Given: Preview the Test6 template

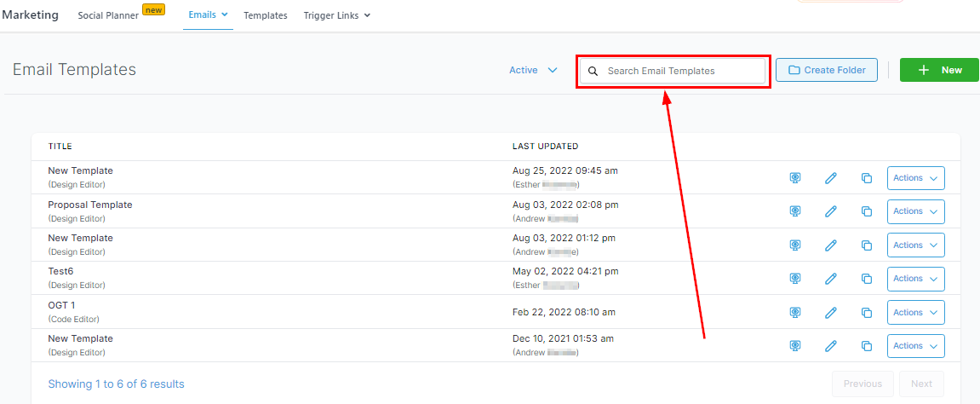Looking at the screenshot, I should [x=795, y=279].
